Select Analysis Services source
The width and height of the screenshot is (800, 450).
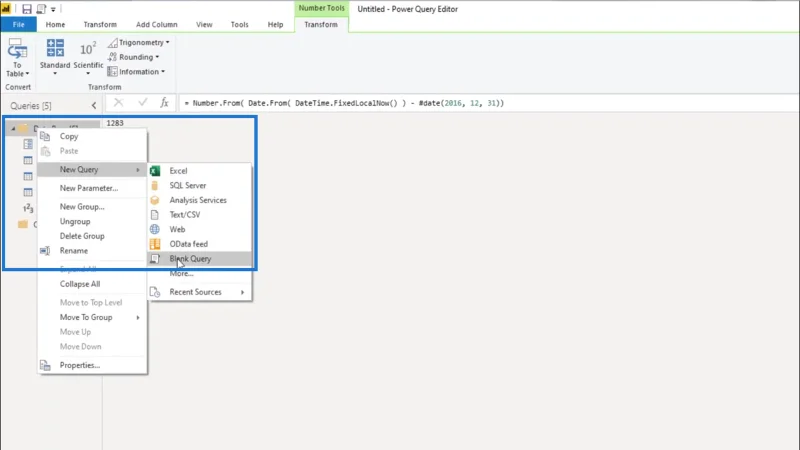[200, 201]
